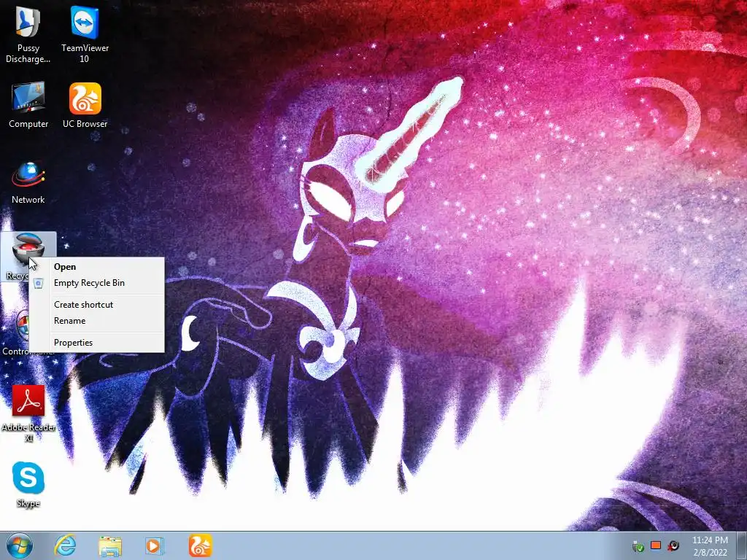This screenshot has height=560, width=747.
Task: Choose Open in context menu
Action: click(97, 267)
